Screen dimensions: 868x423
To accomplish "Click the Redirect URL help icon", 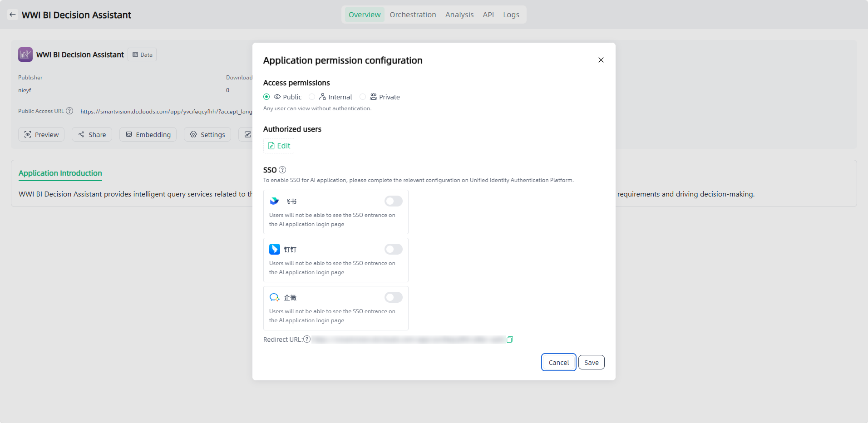I will pyautogui.click(x=307, y=339).
